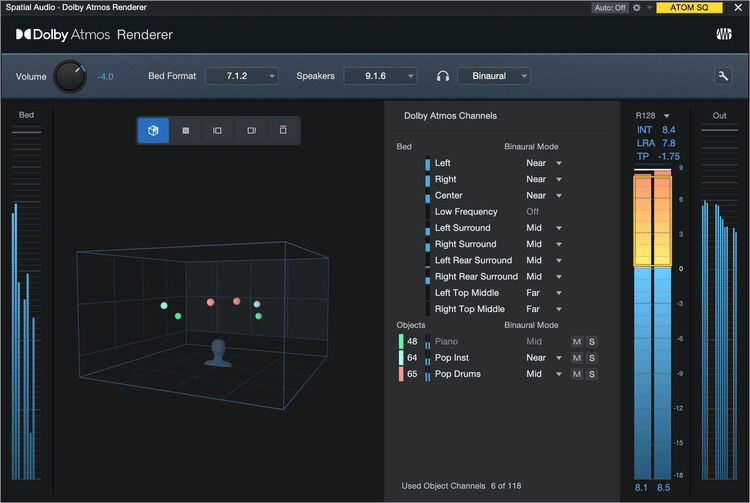Viewport: 750px width, 503px height.
Task: Open the Bed Format 7.1.2 dropdown
Action: (x=241, y=76)
